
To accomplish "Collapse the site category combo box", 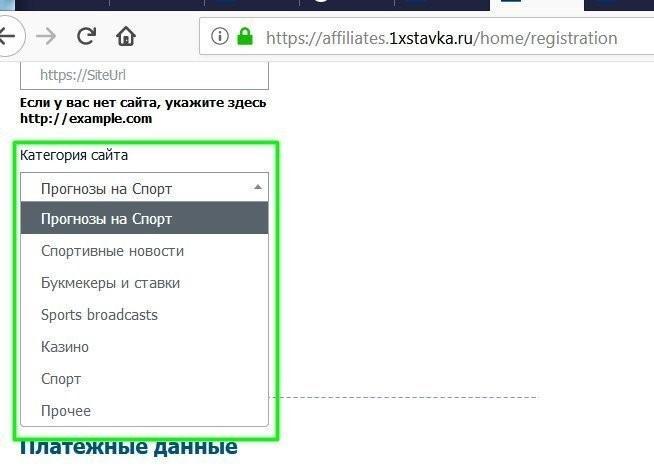I will (144, 188).
